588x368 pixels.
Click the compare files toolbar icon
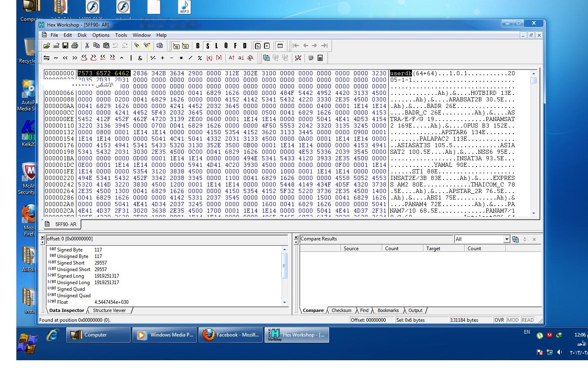click(x=266, y=58)
